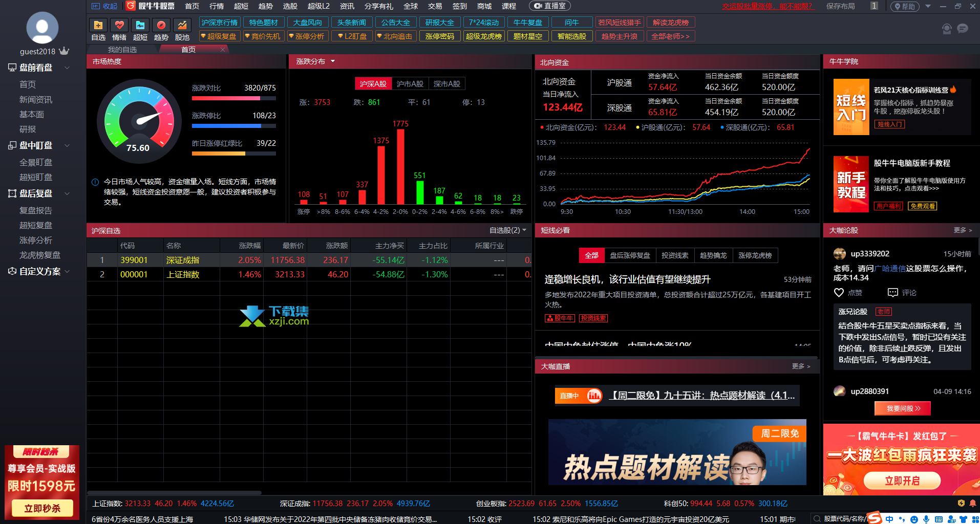Image resolution: width=980 pixels, height=524 pixels.
Task: Open the 全景盯盘 sidebar item
Action: [36, 162]
